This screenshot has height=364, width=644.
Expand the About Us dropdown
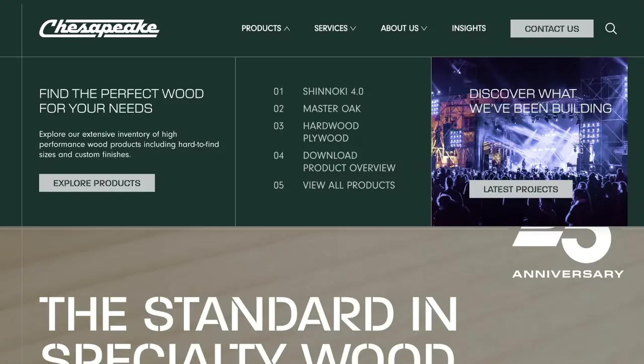tap(404, 29)
